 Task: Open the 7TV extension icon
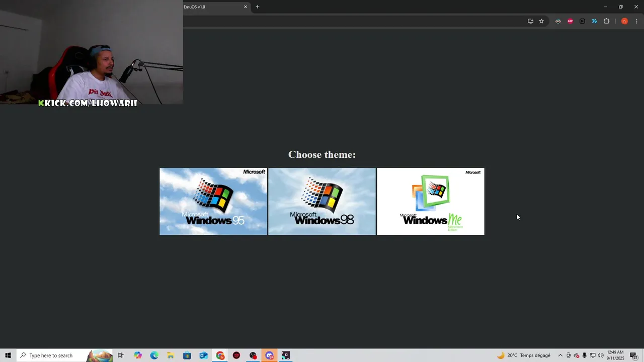[x=594, y=21]
